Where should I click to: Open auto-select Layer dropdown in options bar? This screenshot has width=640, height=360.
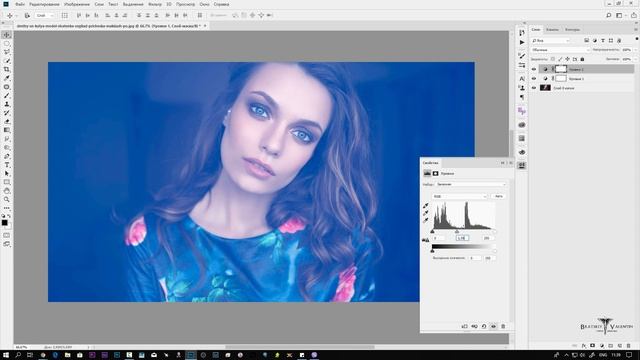45,15
